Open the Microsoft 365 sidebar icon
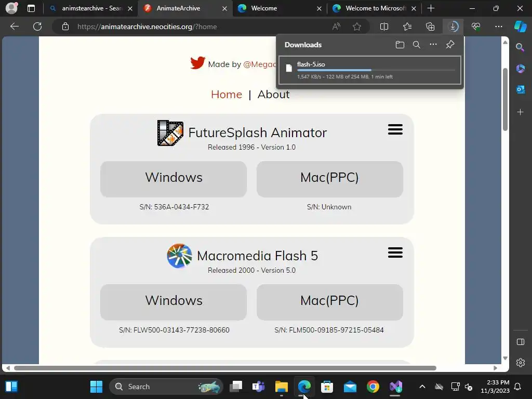 520,69
